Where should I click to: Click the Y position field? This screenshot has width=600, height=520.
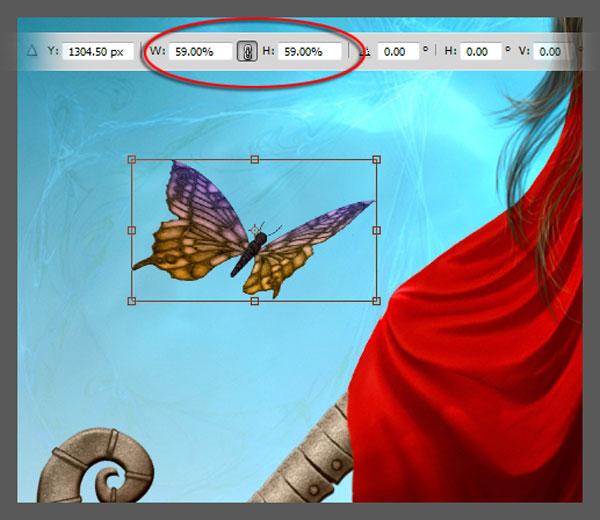(x=97, y=51)
